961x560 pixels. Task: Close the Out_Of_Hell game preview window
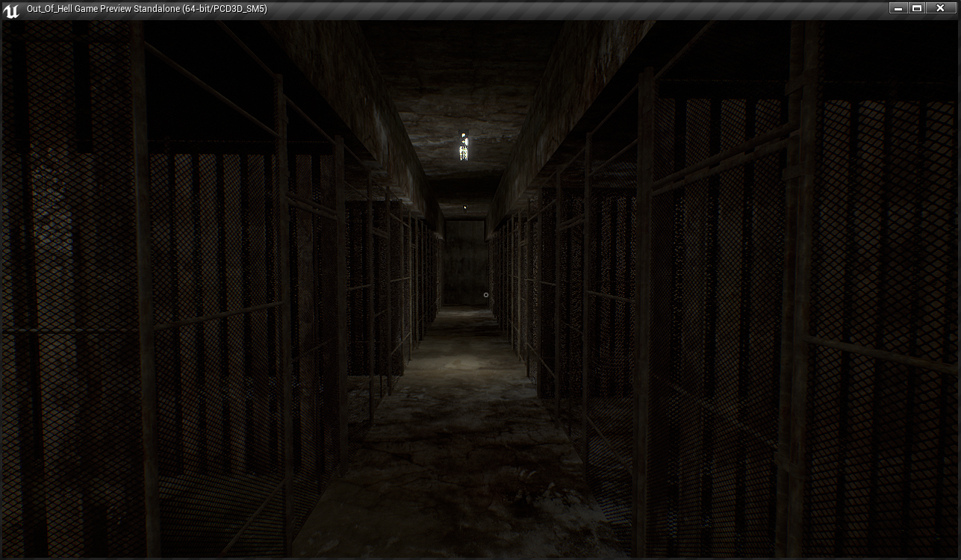point(941,8)
